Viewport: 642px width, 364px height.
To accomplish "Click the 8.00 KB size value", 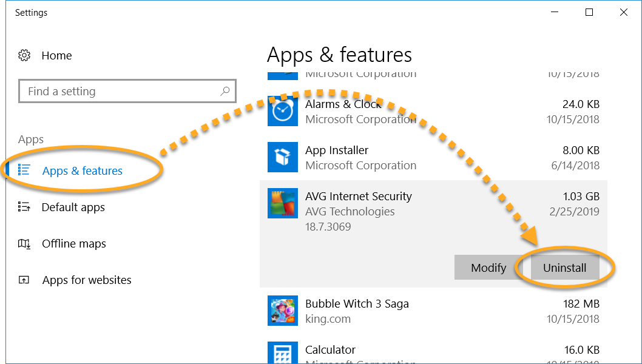I will pyautogui.click(x=581, y=150).
